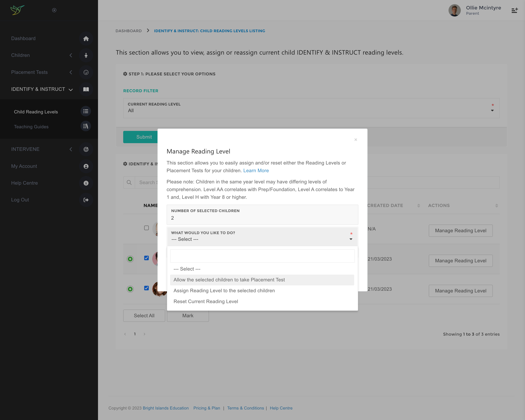Uncheck the third row's checkbox

[146, 288]
